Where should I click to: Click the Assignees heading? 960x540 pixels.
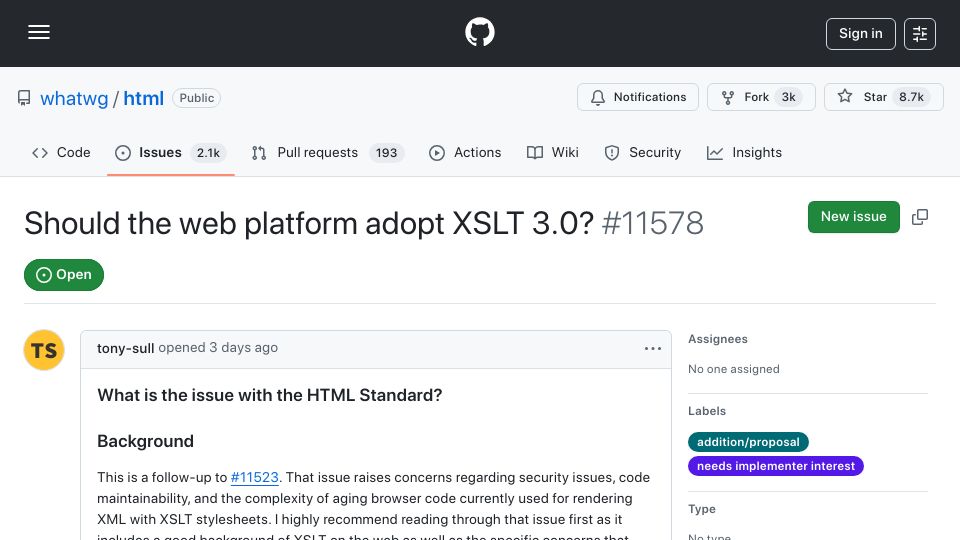718,339
